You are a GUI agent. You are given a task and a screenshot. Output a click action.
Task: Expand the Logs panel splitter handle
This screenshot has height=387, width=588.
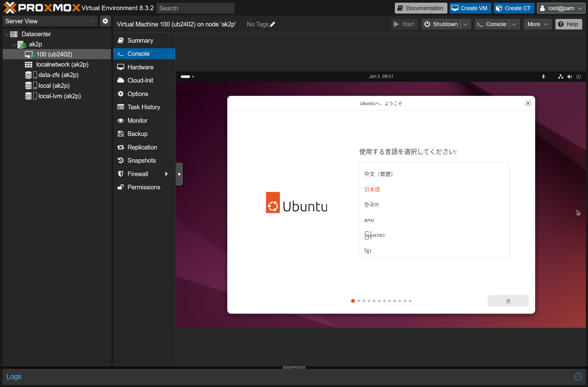(294, 368)
